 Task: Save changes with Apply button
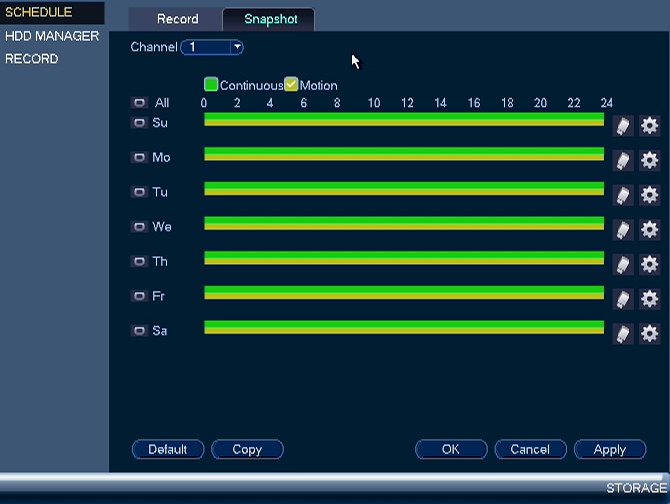(610, 449)
